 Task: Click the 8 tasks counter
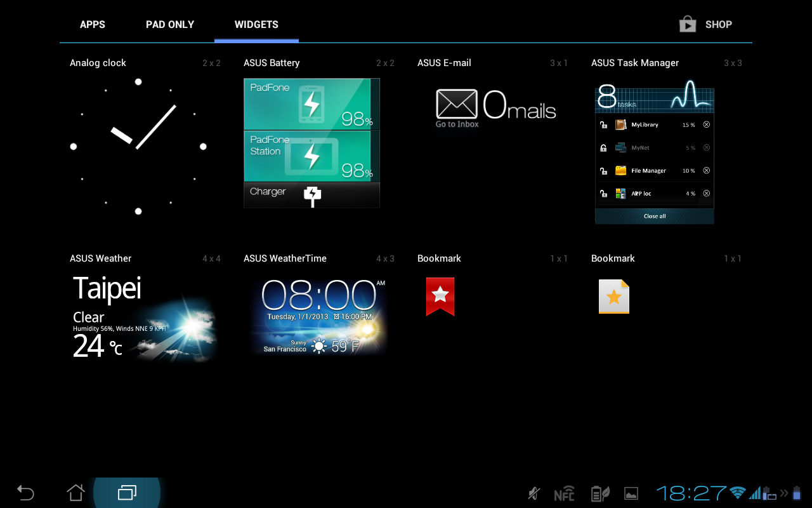[x=617, y=97]
